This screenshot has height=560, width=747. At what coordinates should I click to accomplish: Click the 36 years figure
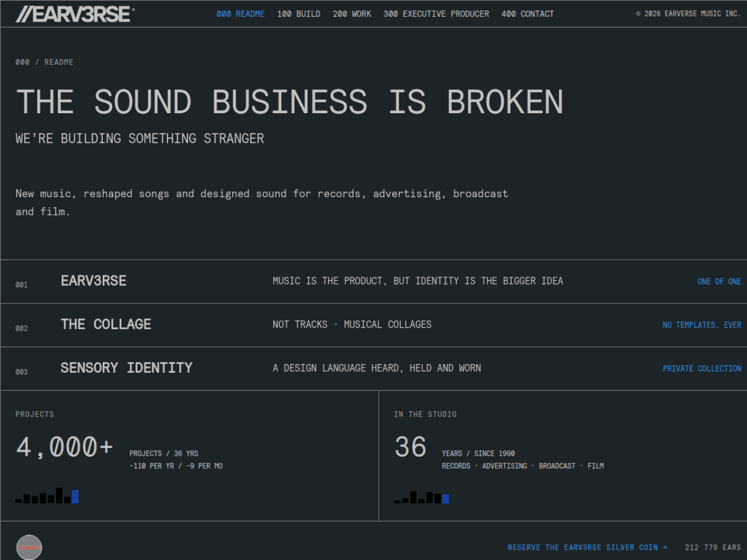(410, 447)
